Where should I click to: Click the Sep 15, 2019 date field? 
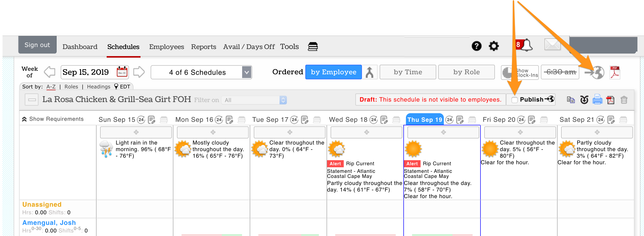click(86, 72)
